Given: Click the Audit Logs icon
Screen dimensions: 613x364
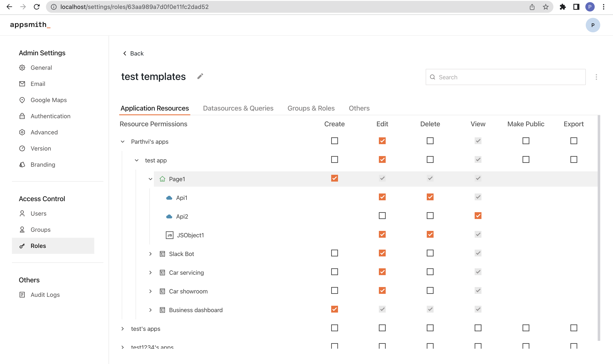Looking at the screenshot, I should click(x=22, y=295).
